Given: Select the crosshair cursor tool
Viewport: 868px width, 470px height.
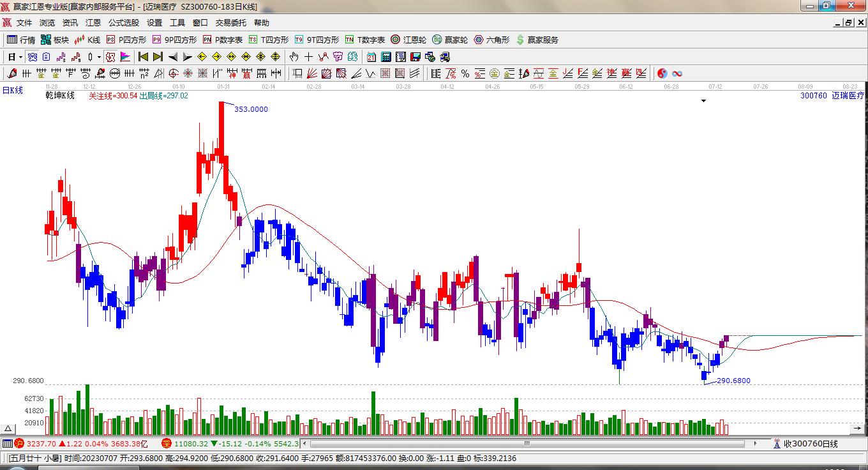Looking at the screenshot, I should click(x=309, y=57).
